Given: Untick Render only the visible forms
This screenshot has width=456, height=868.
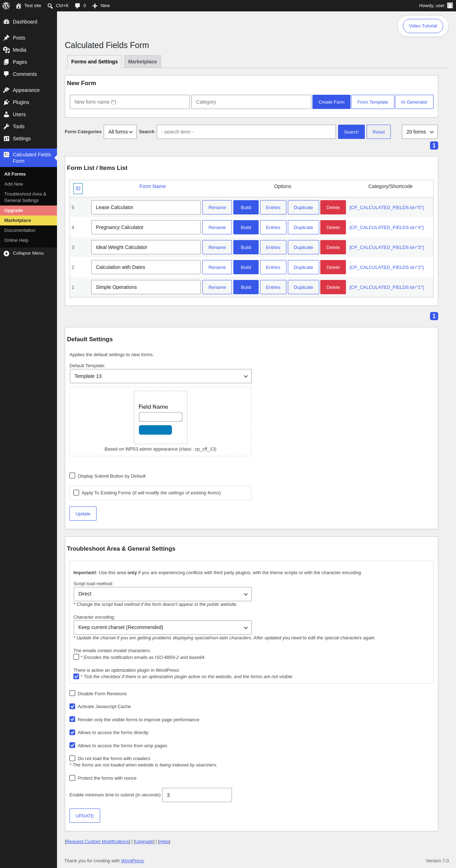Looking at the screenshot, I should [72, 719].
